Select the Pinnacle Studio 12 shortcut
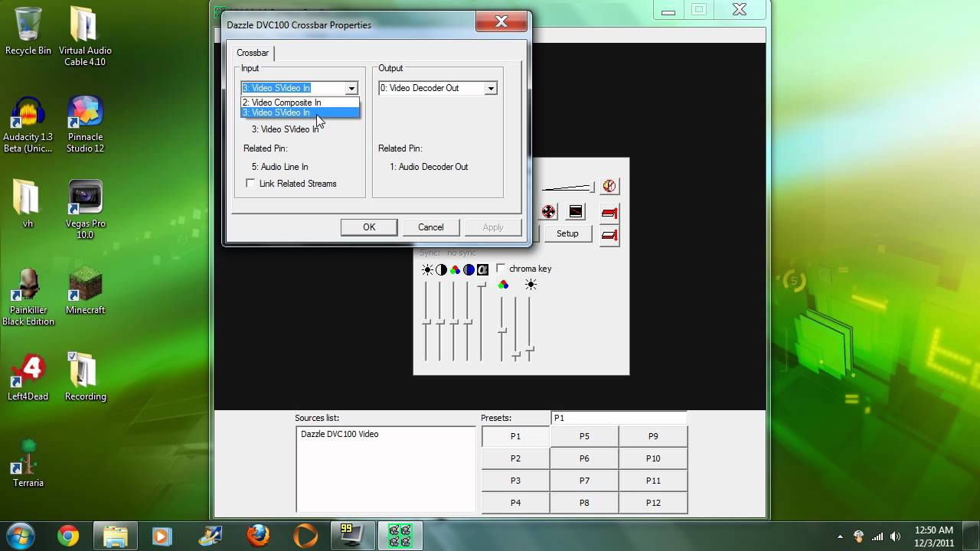This screenshot has height=551, width=980. pos(85,124)
